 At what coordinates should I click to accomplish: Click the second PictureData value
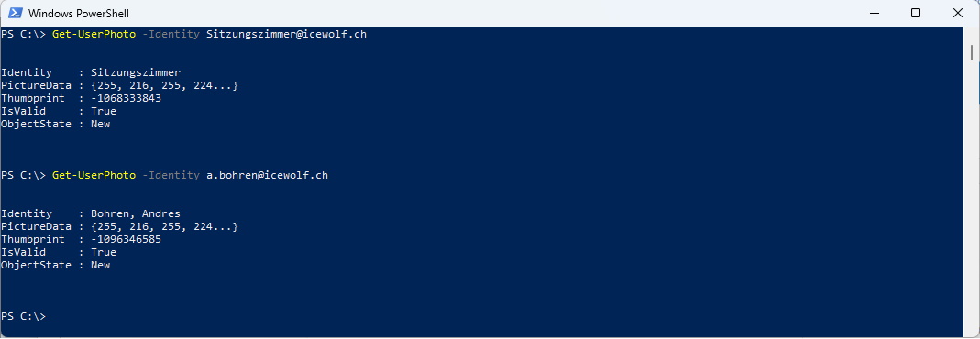(x=164, y=226)
